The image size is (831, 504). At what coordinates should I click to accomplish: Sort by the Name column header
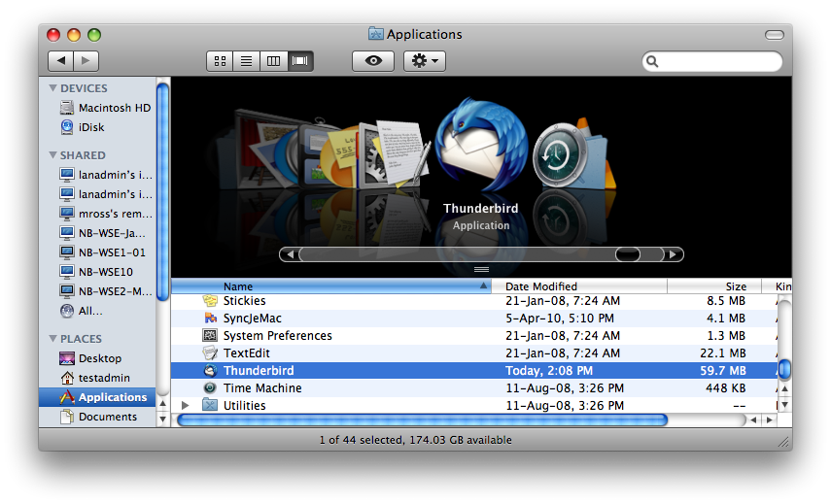(331, 286)
